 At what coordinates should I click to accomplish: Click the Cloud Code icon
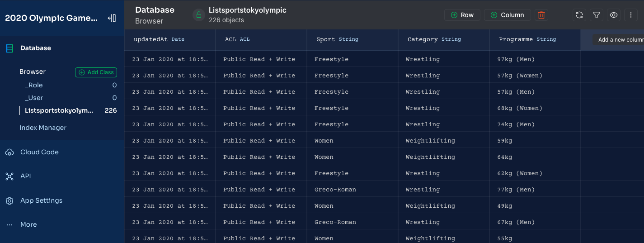pos(9,152)
